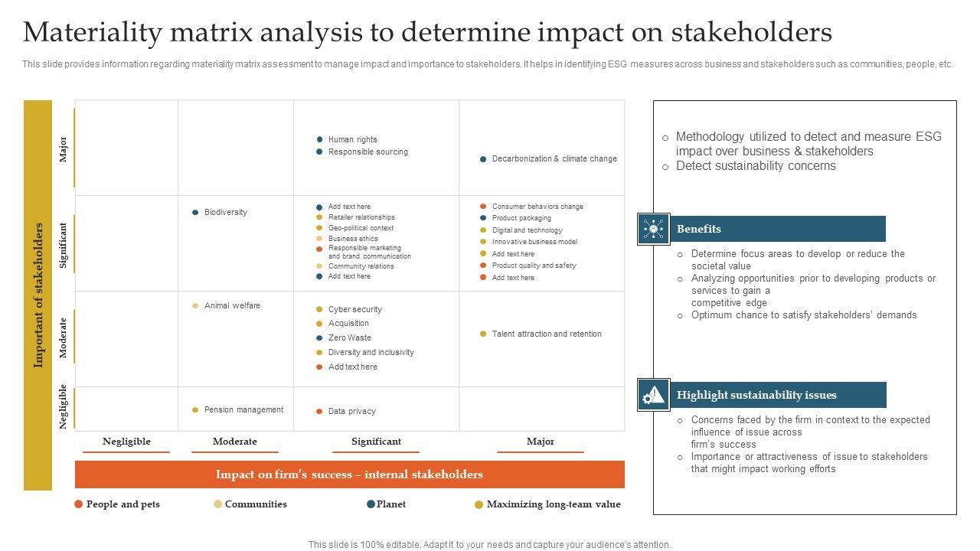Select the Important of stakeholders axis label
Image resolution: width=980 pixels, height=551 pixels.
[x=38, y=295]
